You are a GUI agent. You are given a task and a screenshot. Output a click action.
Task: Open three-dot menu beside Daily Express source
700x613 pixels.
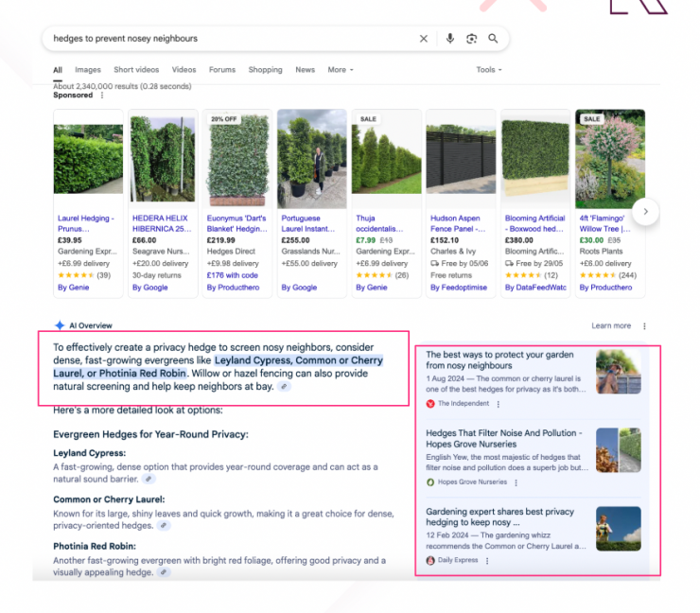tap(487, 561)
